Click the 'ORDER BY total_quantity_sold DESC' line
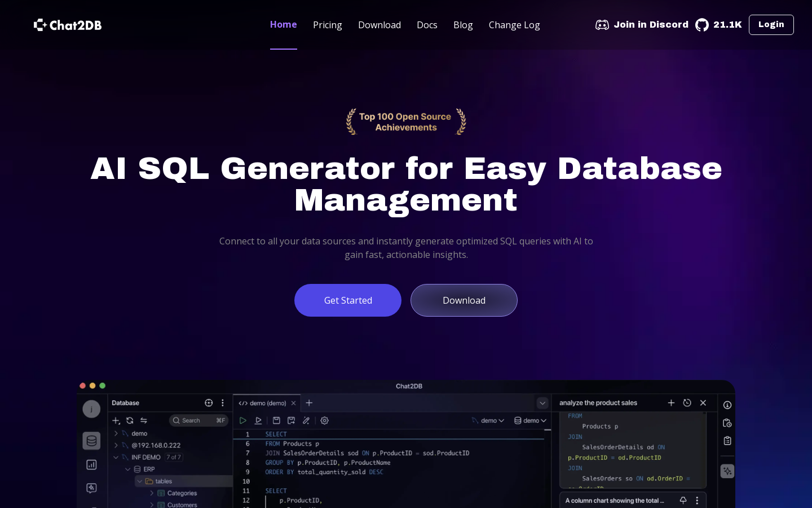The image size is (812, 508). 324,472
